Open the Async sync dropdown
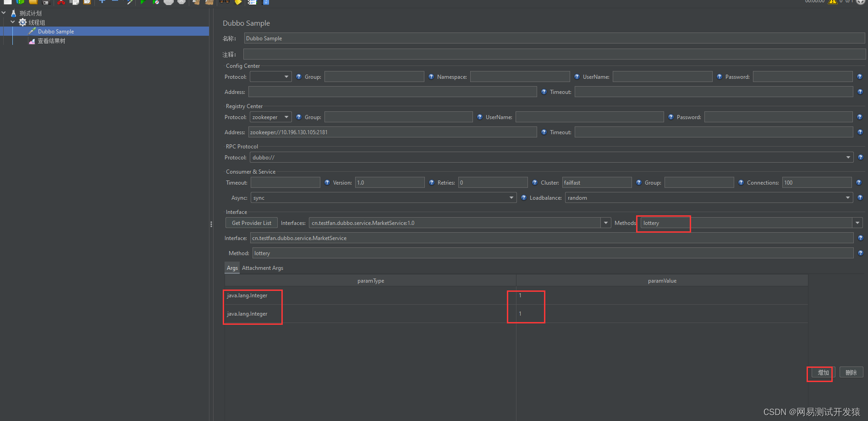The width and height of the screenshot is (868, 421). pos(384,198)
